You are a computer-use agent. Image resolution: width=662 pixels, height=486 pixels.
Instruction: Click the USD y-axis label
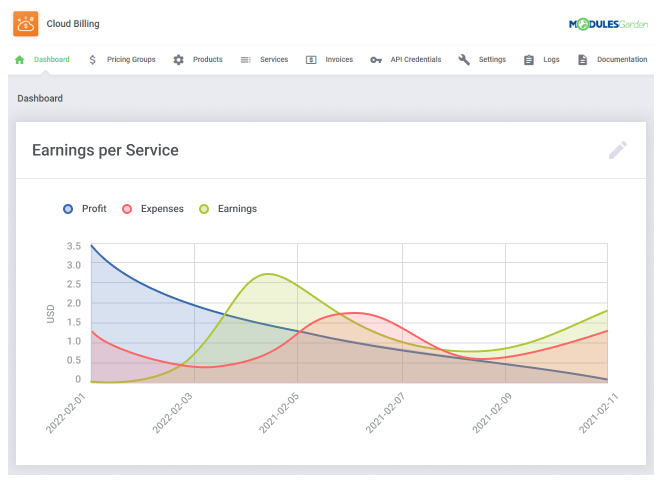[51, 314]
